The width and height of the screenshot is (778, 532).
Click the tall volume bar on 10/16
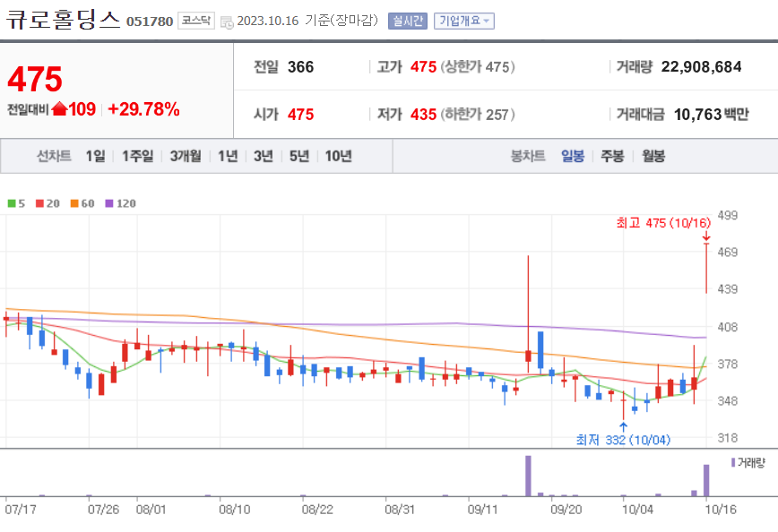coord(706,480)
